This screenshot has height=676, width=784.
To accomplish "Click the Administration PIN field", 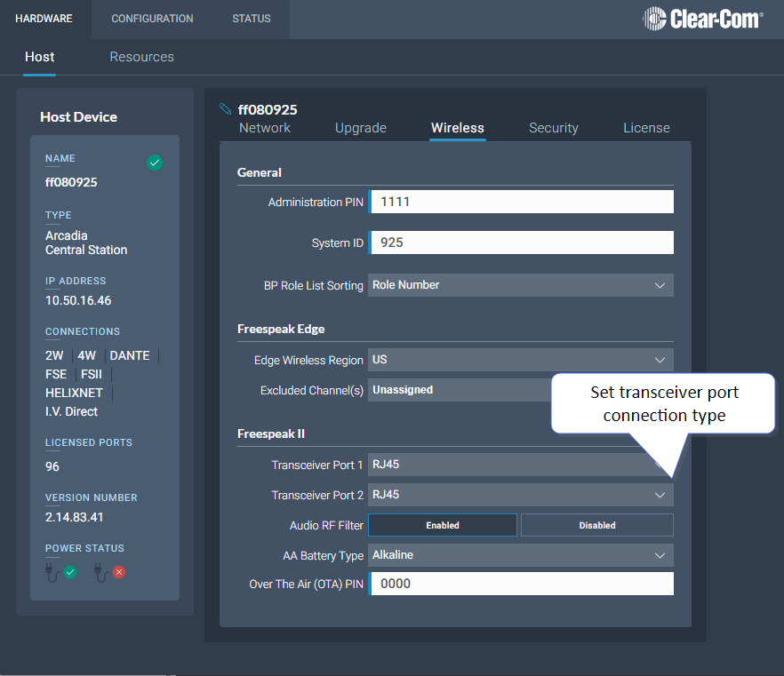I will [x=522, y=202].
